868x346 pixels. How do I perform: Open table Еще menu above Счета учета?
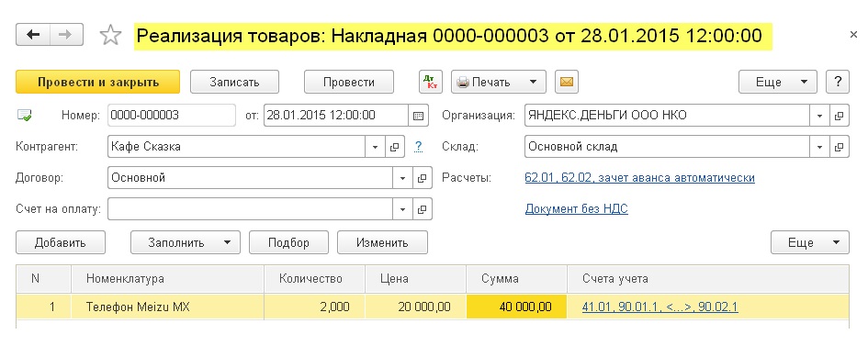point(809,242)
